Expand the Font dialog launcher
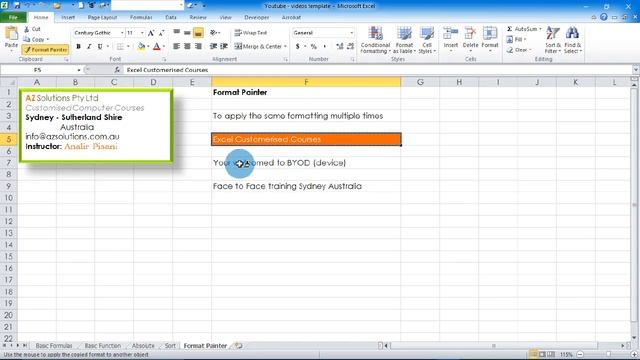The height and width of the screenshot is (360, 640). (164, 60)
